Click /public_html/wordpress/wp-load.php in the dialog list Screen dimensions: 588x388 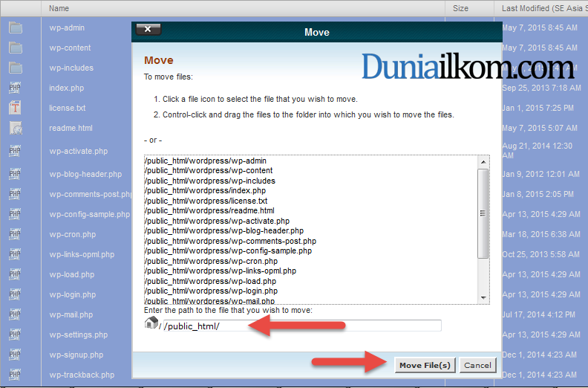coord(210,281)
